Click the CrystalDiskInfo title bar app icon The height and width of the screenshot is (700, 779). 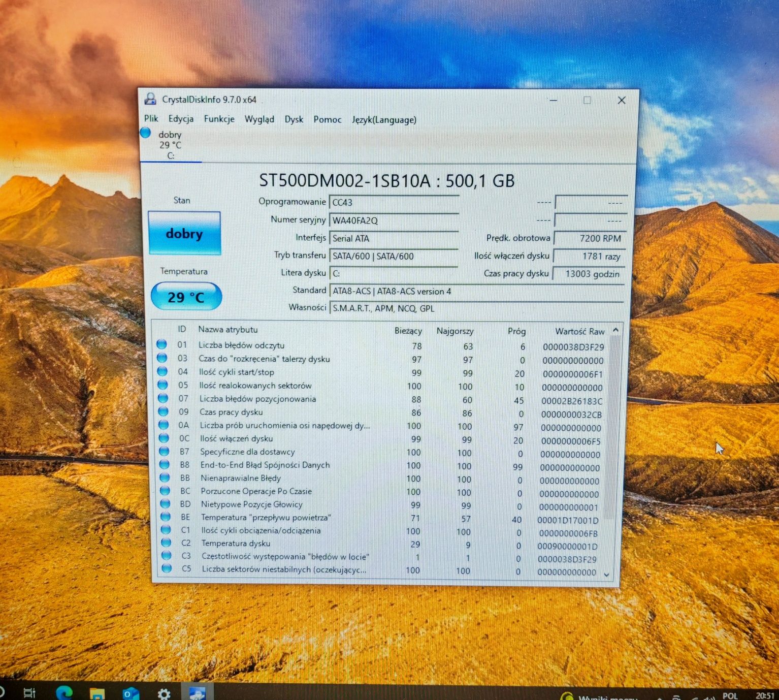[x=150, y=99]
